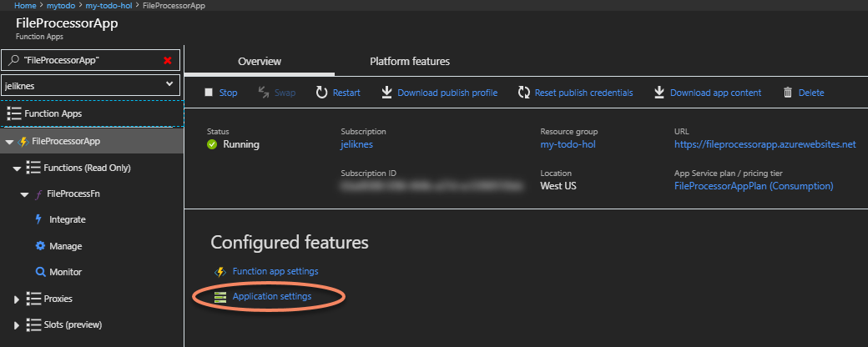
Task: Select FileProcessorApp row in the tree
Action: pos(92,141)
